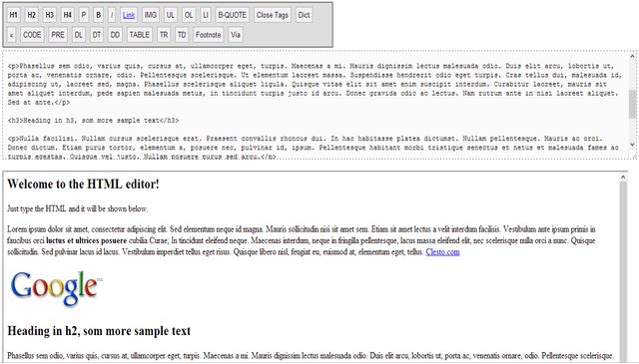Insert an ordered list with OL

pos(189,15)
